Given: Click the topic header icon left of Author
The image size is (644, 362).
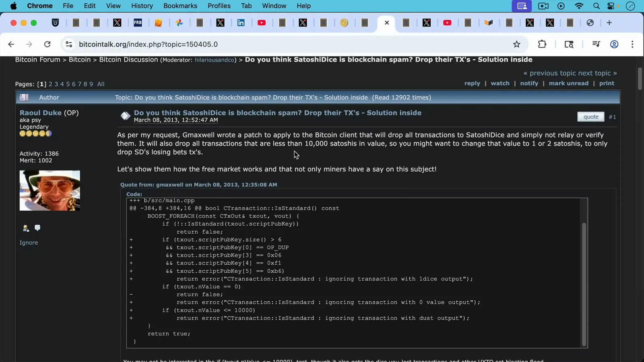Looking at the screenshot, I should [24, 97].
